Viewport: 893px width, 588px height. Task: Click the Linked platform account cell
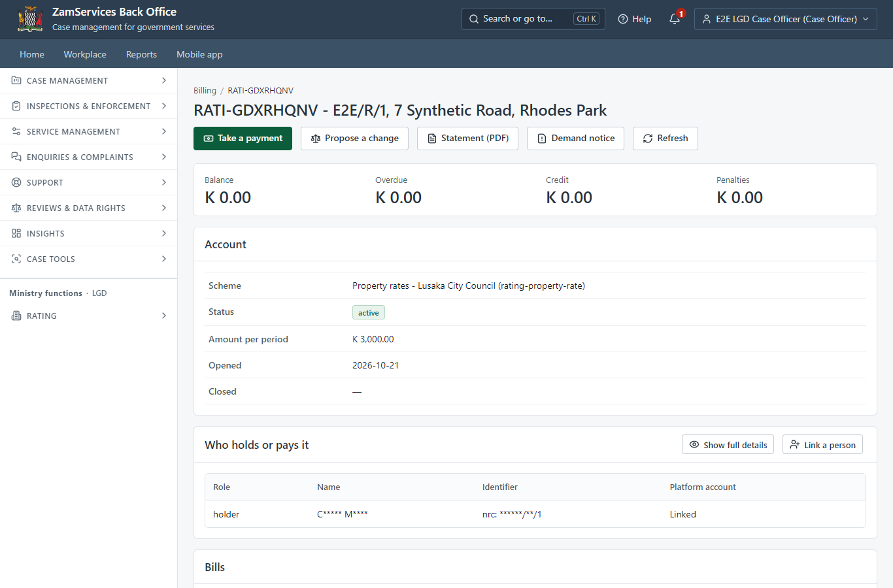683,514
